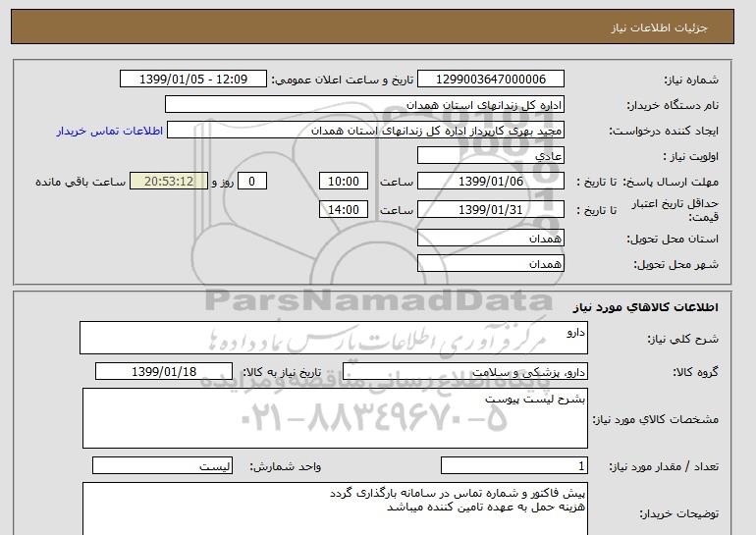756x535 pixels.
Task: Select the label مشخصات کالای مورد نیاز
Action: [656, 419]
